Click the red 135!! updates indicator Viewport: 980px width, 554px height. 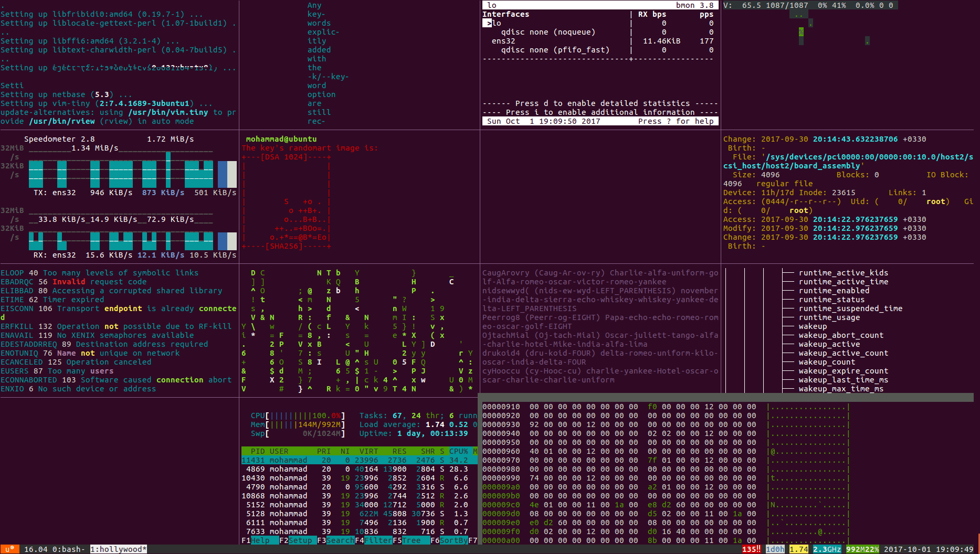click(751, 549)
